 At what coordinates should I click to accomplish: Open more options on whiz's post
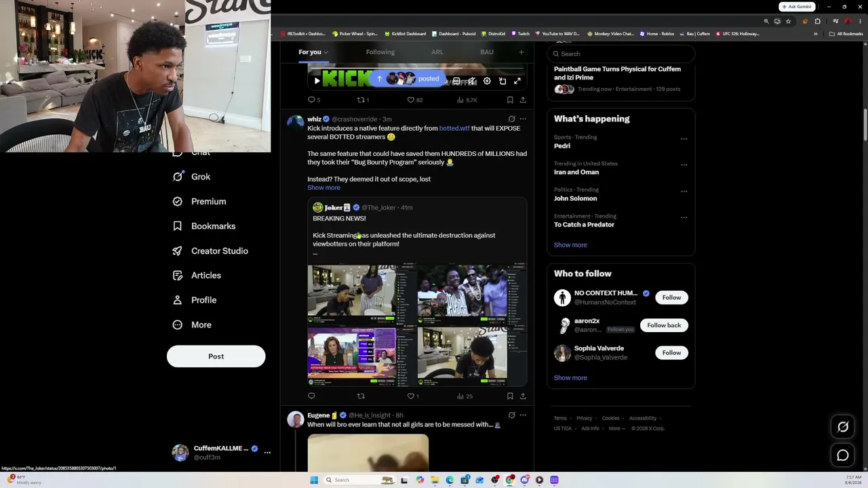point(523,119)
